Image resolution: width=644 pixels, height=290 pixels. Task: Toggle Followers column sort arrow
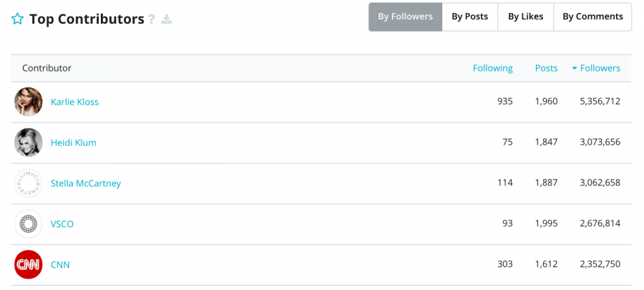pyautogui.click(x=575, y=69)
